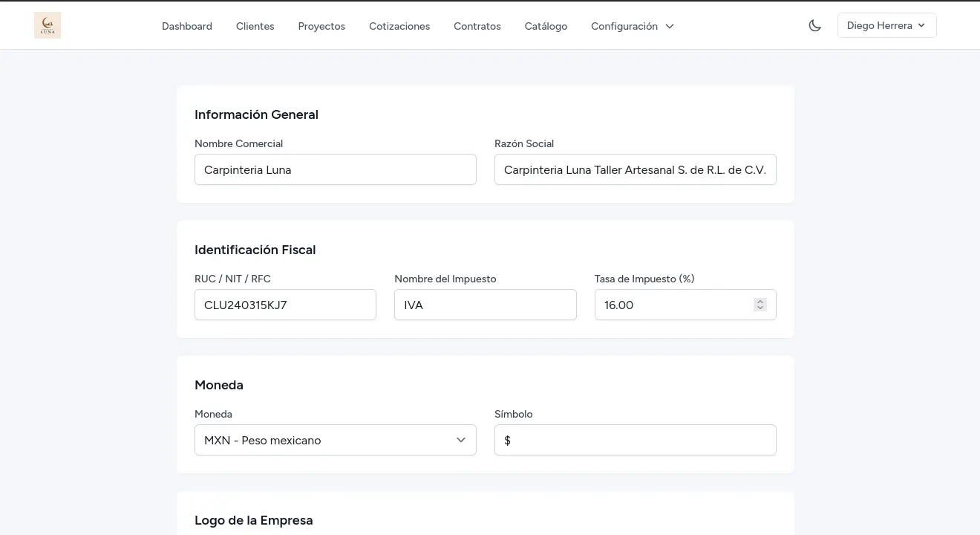980x535 pixels.
Task: Click the Tasa de Impuesto field
Action: (x=685, y=305)
